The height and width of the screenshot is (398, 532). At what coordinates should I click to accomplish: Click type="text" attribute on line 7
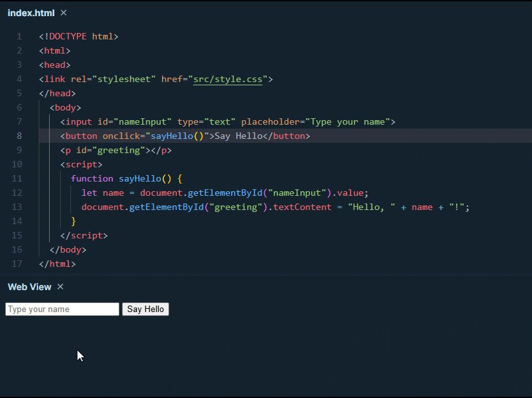[207, 122]
